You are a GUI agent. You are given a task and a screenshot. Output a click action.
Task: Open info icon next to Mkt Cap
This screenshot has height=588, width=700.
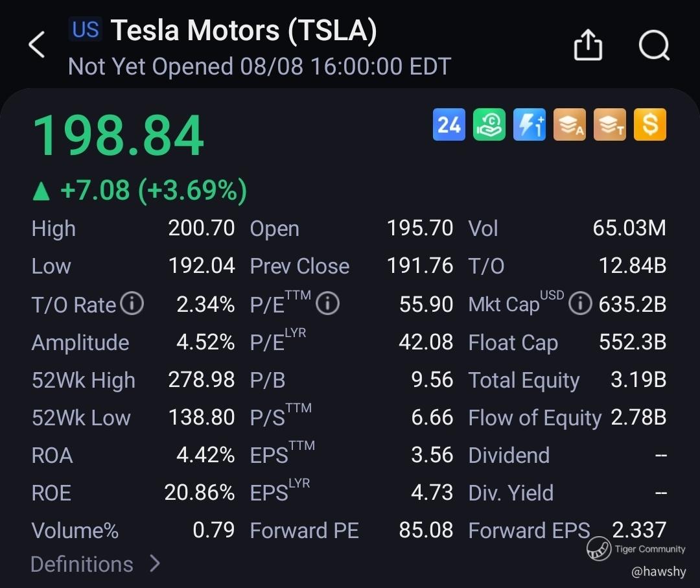click(x=580, y=303)
